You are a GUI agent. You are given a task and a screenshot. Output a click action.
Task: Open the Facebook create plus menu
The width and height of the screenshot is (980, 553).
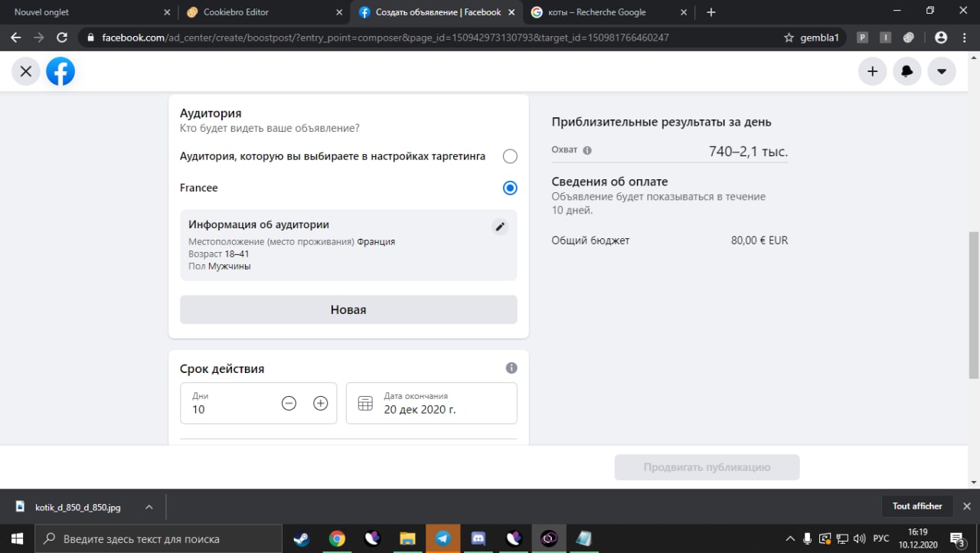872,71
